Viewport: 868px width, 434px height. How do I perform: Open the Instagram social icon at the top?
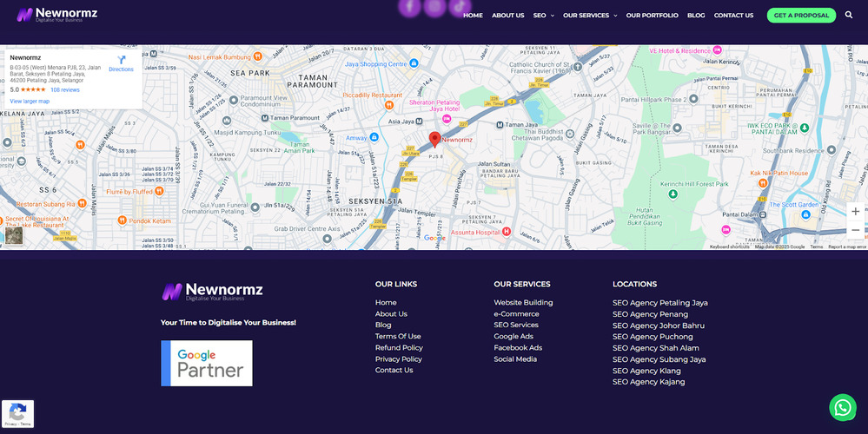435,6
